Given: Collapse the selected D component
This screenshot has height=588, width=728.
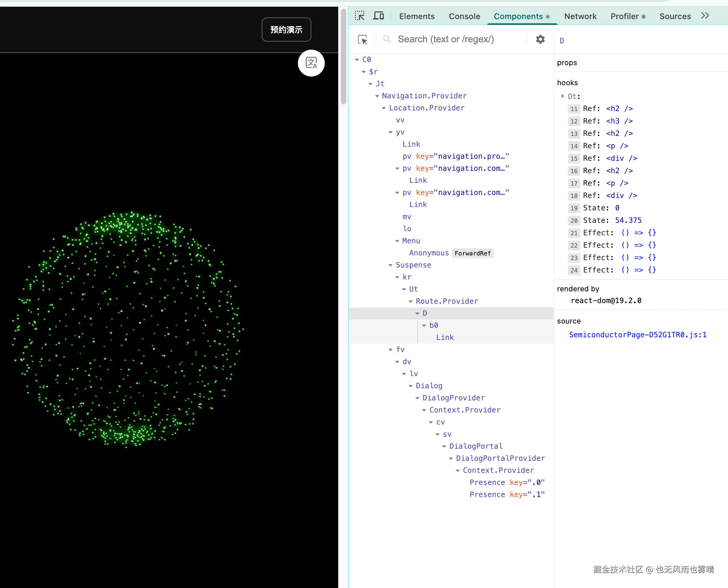Looking at the screenshot, I should pos(417,314).
